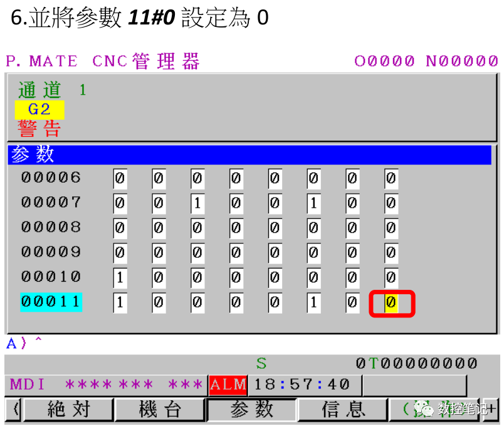
Task: Select bit 6 cell of parameter 00009
Action: click(159, 253)
